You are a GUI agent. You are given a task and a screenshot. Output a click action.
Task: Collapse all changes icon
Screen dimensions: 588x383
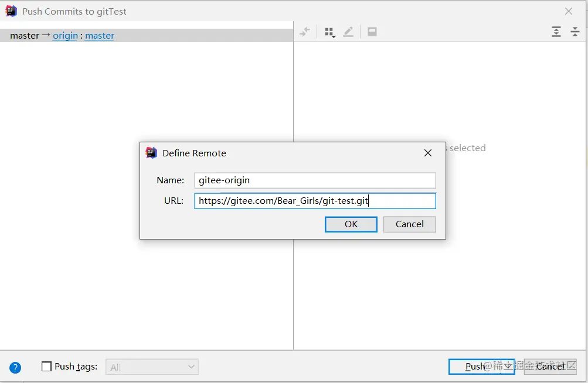coord(575,32)
